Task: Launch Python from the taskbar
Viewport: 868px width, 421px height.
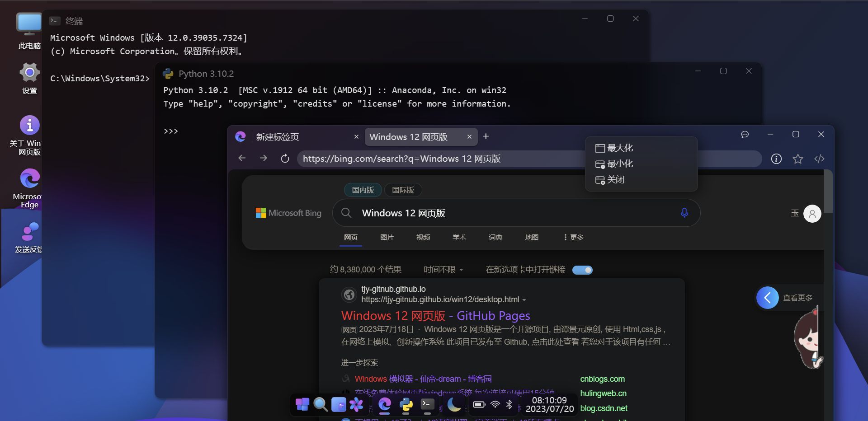Action: click(406, 405)
